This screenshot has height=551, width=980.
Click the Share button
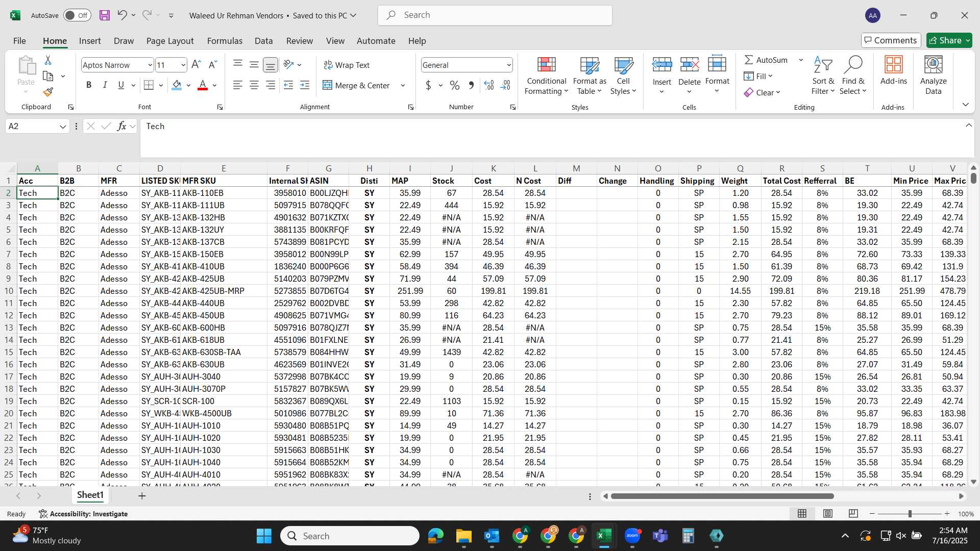point(949,40)
